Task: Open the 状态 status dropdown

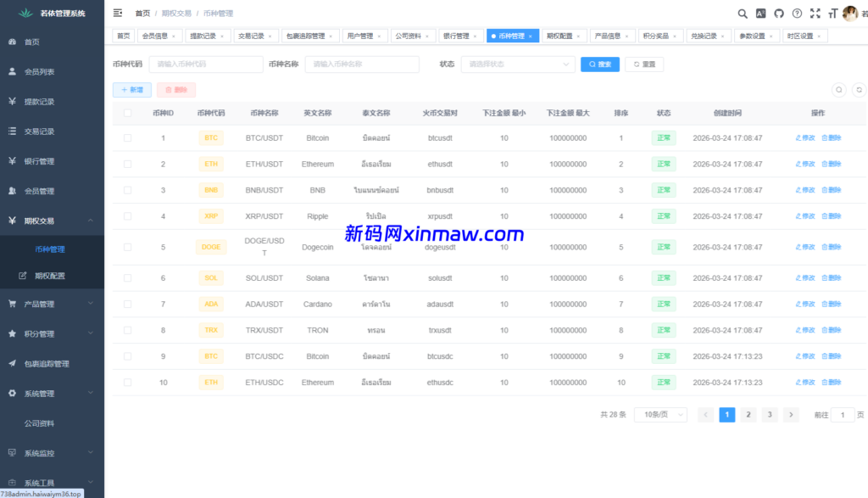Action: [518, 64]
